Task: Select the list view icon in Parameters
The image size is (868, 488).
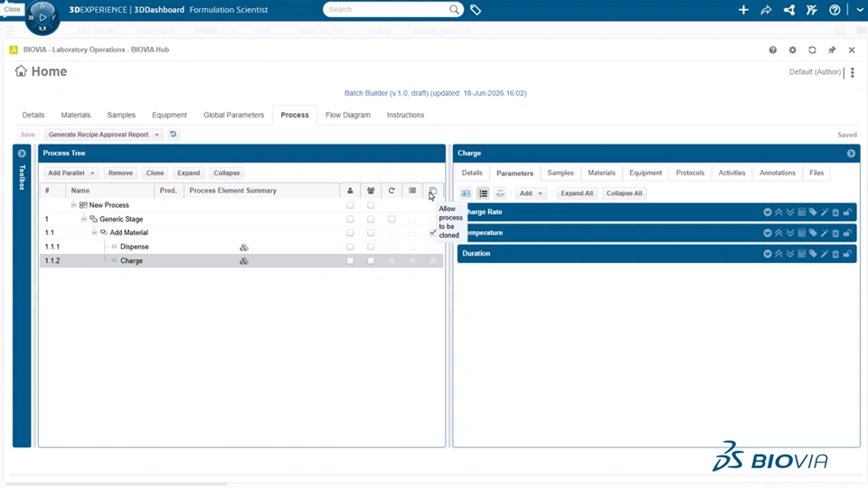Action: click(483, 193)
